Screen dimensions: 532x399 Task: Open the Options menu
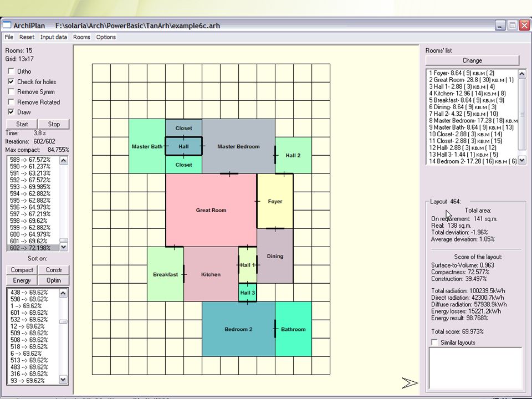click(106, 37)
